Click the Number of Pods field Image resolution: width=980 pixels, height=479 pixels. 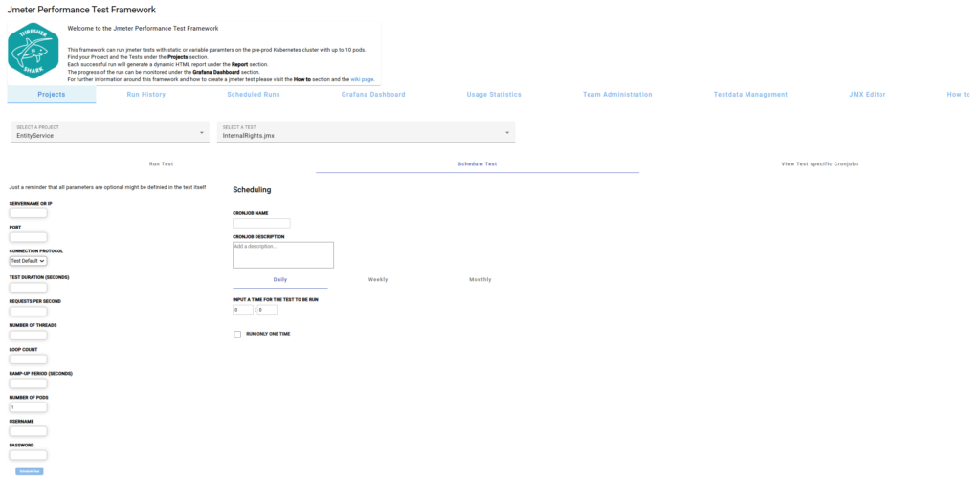point(28,407)
